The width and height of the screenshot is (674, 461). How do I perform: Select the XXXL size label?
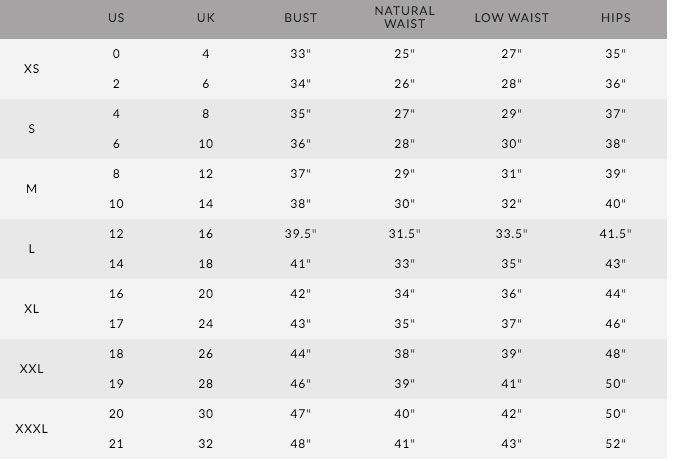(x=31, y=428)
